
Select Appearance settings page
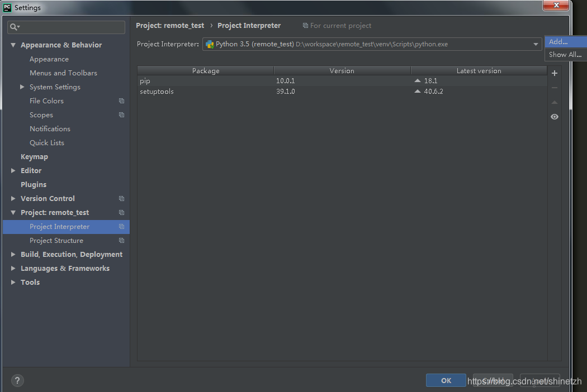click(49, 59)
